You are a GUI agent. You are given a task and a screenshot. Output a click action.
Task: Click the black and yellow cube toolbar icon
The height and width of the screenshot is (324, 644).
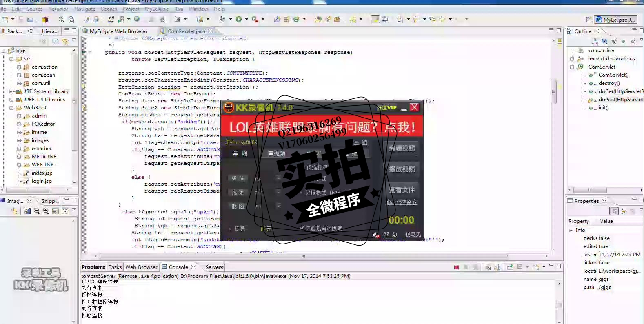45,19
